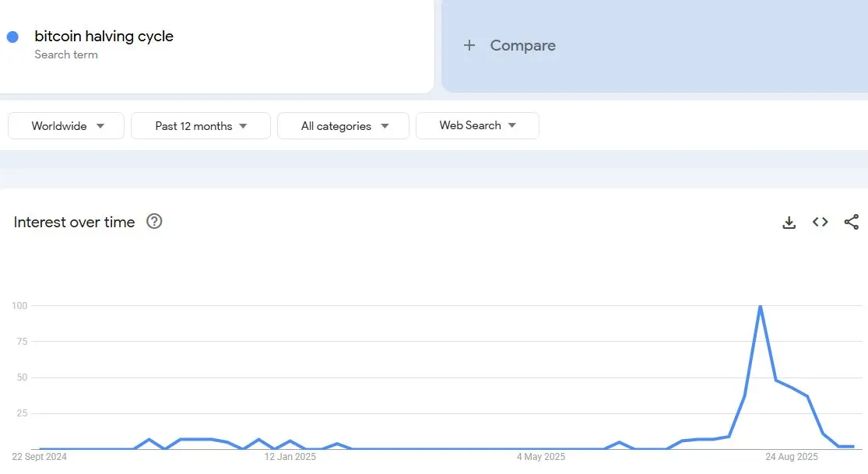Click the plus icon beside Compare
The image size is (868, 474).
pos(469,46)
